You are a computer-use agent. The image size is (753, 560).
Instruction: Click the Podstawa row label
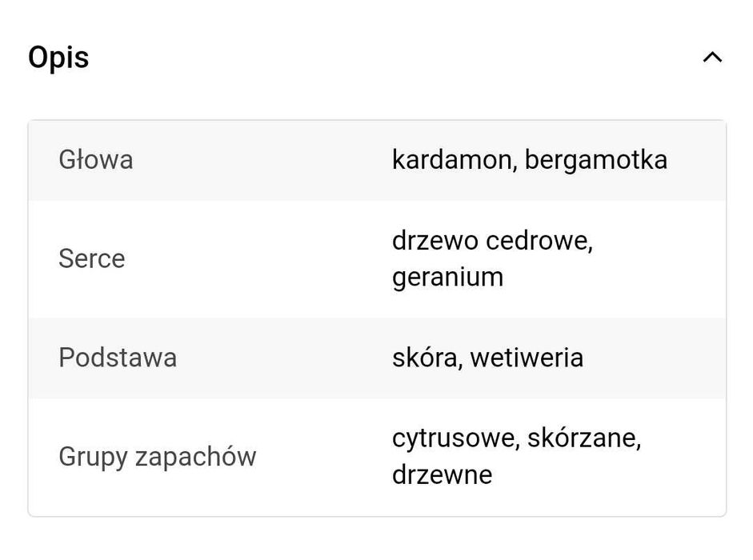tap(118, 357)
